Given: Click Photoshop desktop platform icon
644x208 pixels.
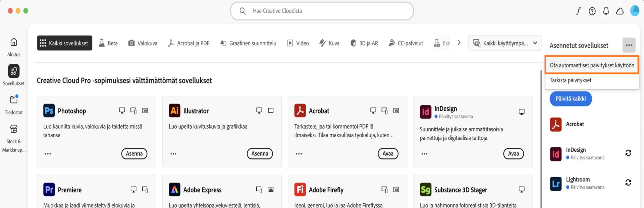Looking at the screenshot, I should coord(122,111).
